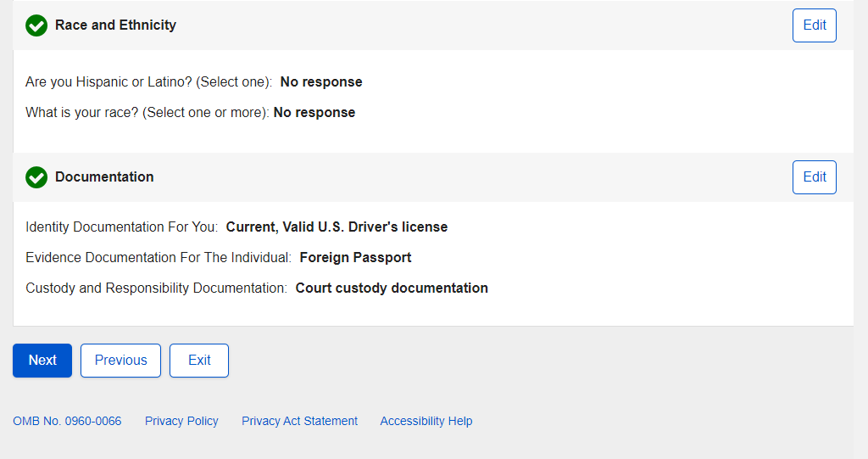The width and height of the screenshot is (868, 459).
Task: Open the Privacy Policy link
Action: (181, 421)
